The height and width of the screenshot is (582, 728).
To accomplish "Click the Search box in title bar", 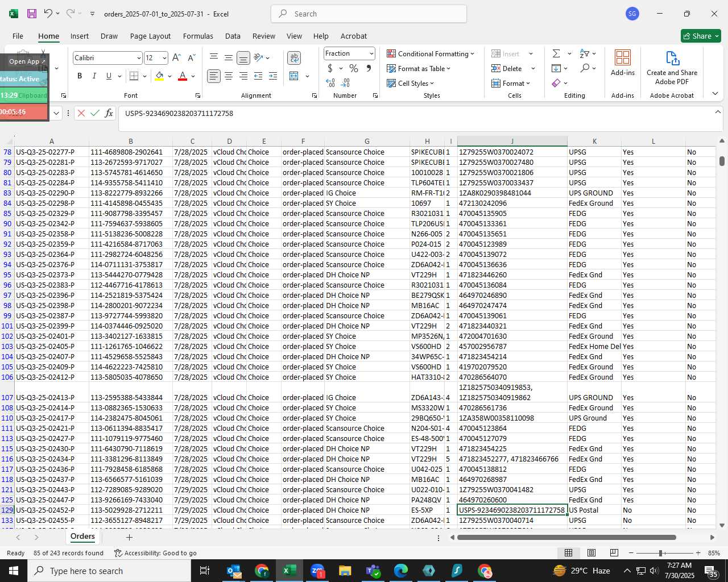I will (369, 14).
